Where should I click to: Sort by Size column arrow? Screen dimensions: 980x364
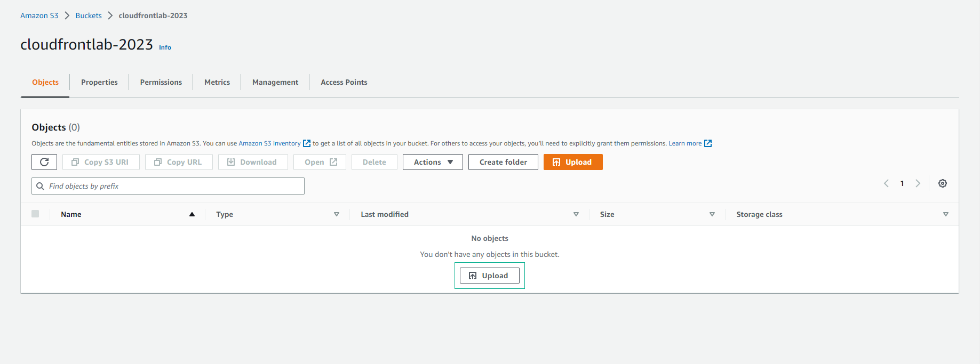pyautogui.click(x=712, y=214)
